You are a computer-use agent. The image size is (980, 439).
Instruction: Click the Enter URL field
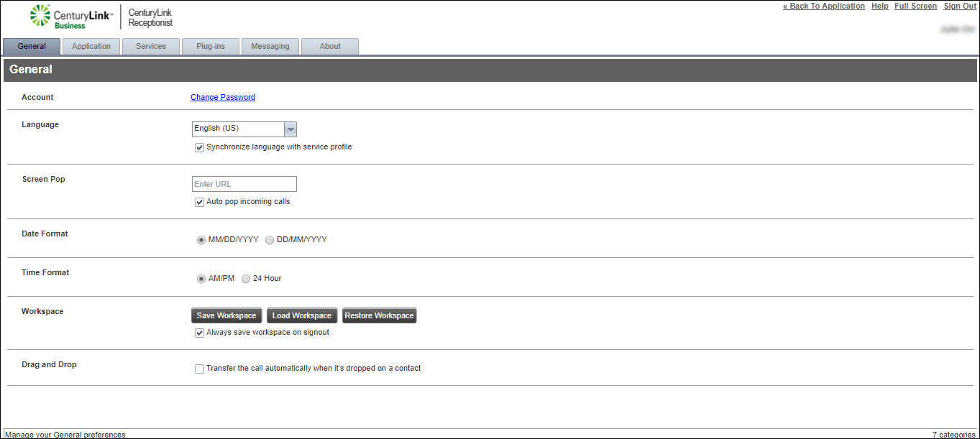(x=244, y=184)
